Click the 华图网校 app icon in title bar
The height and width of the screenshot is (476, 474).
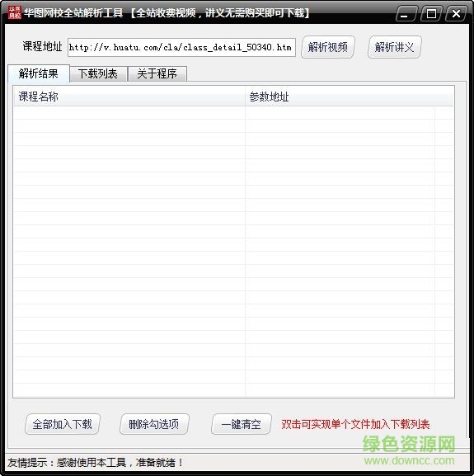(x=15, y=12)
